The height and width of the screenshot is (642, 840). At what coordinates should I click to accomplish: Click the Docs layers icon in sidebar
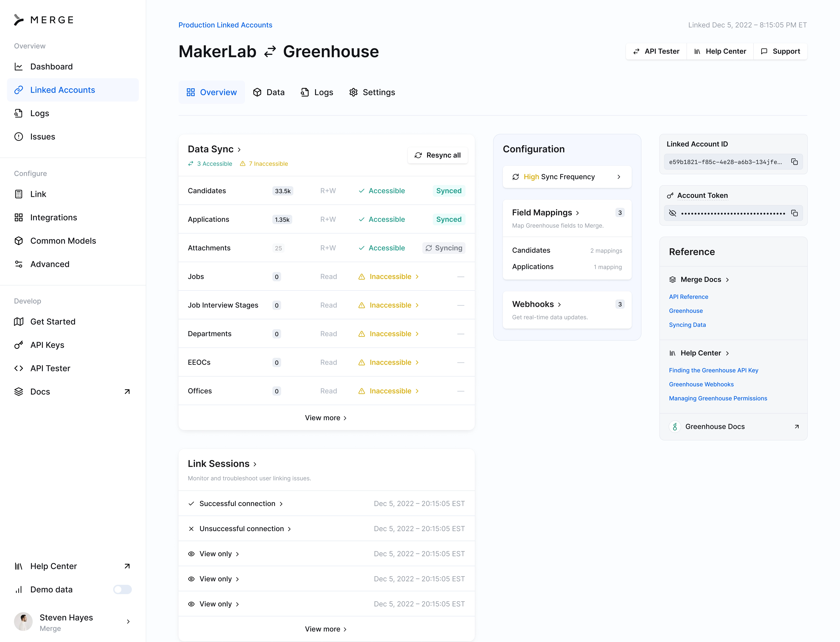pyautogui.click(x=18, y=392)
